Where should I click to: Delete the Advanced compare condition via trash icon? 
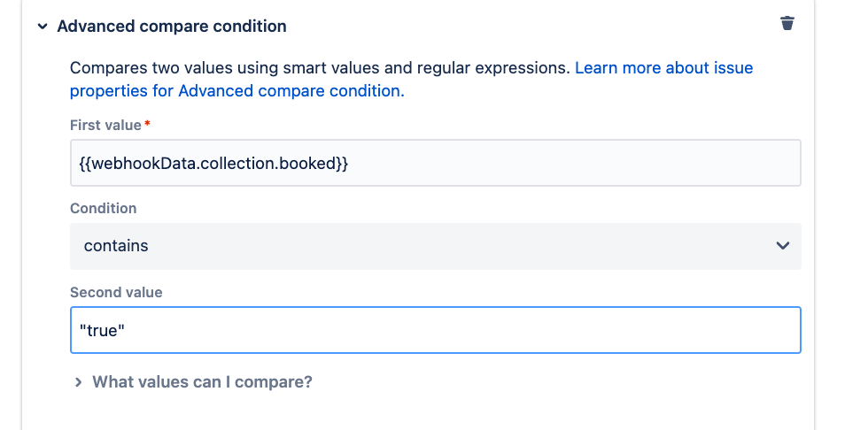point(787,23)
